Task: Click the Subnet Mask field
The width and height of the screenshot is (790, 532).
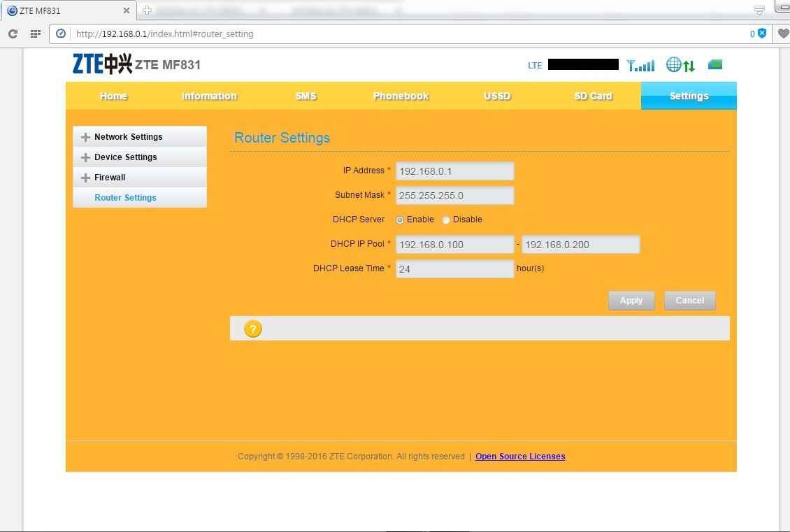Action: tap(455, 196)
